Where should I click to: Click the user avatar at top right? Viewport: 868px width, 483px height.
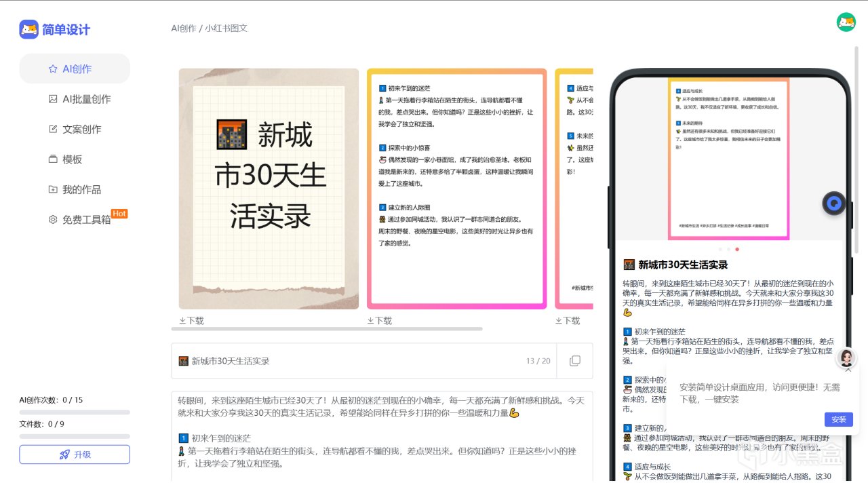click(846, 22)
